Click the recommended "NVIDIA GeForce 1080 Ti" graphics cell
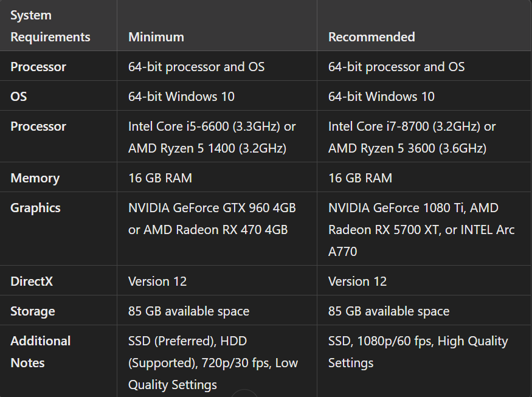Image resolution: width=532 pixels, height=397 pixels. tap(421, 230)
